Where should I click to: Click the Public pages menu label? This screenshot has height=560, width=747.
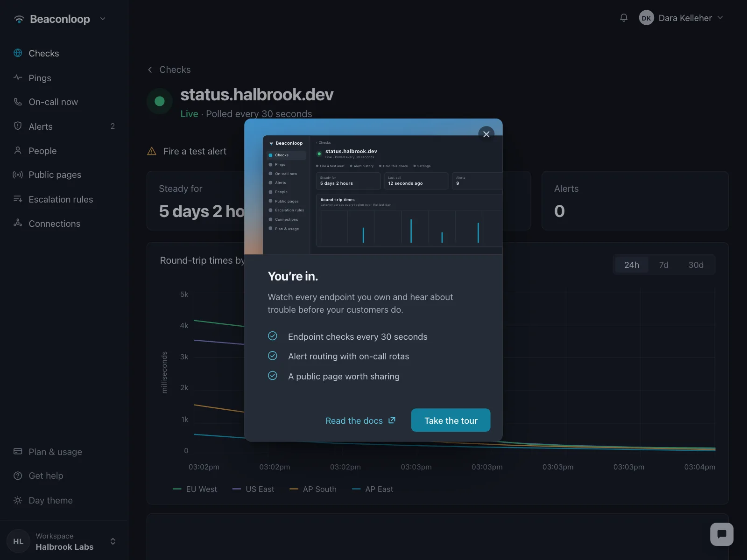55,175
